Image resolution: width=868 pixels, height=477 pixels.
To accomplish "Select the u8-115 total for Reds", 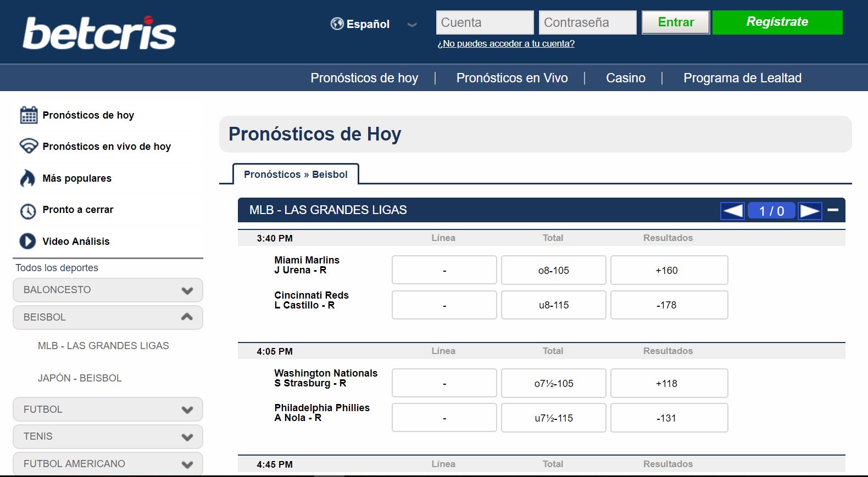I will point(553,305).
